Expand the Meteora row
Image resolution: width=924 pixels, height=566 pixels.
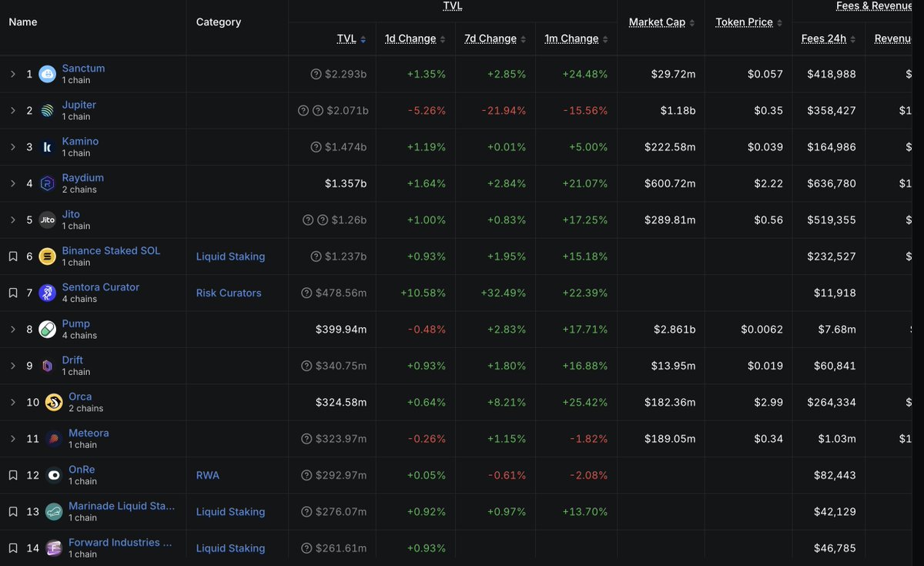(x=13, y=438)
